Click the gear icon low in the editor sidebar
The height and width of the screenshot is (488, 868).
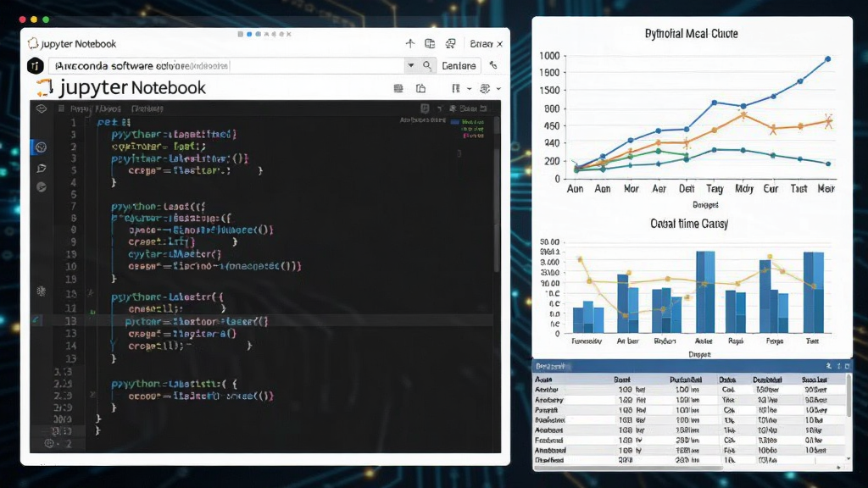click(x=41, y=291)
